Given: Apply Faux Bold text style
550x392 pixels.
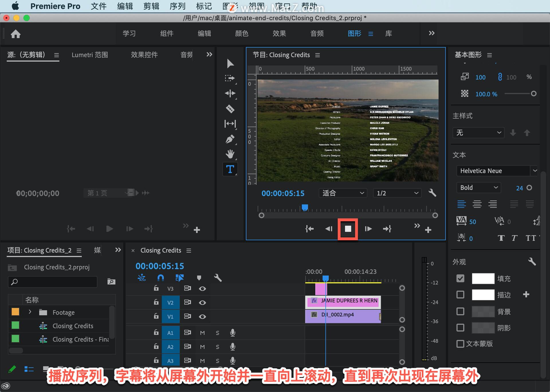Looking at the screenshot, I should (501, 238).
